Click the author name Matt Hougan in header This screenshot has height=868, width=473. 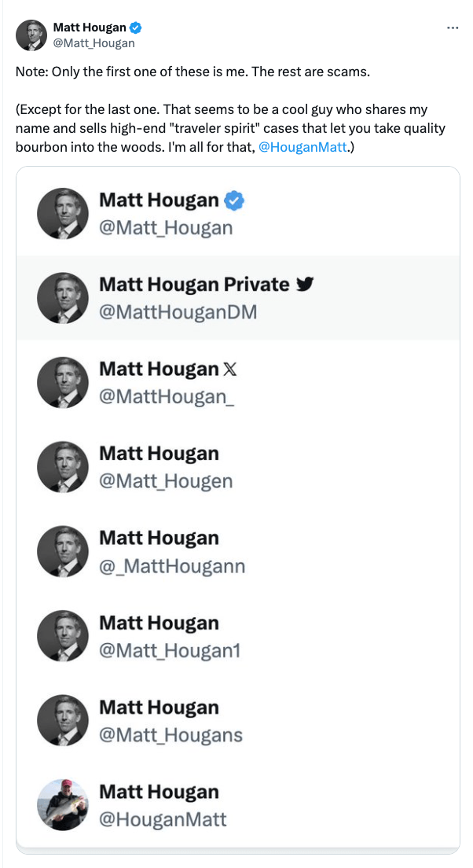click(x=91, y=28)
